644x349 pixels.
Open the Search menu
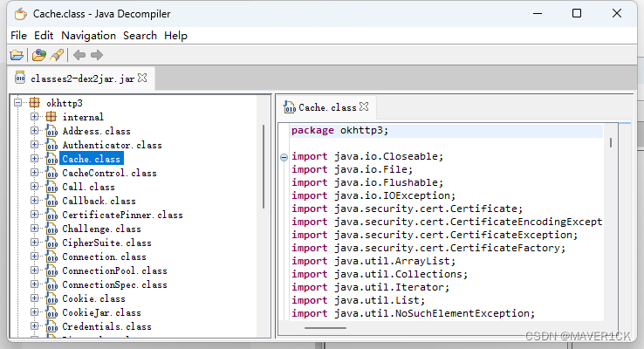[140, 36]
